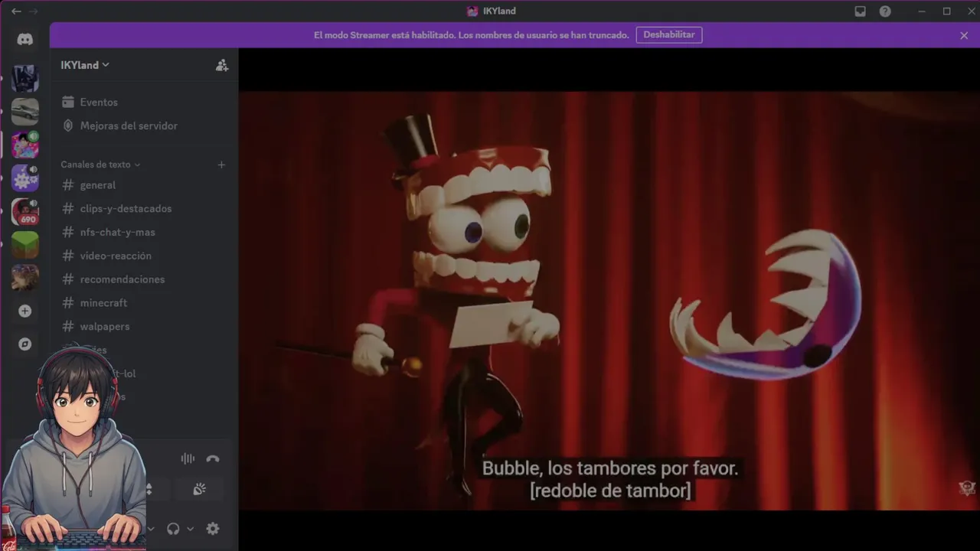Create a new text channel plus icon
Viewport: 980px width, 551px height.
pyautogui.click(x=221, y=165)
